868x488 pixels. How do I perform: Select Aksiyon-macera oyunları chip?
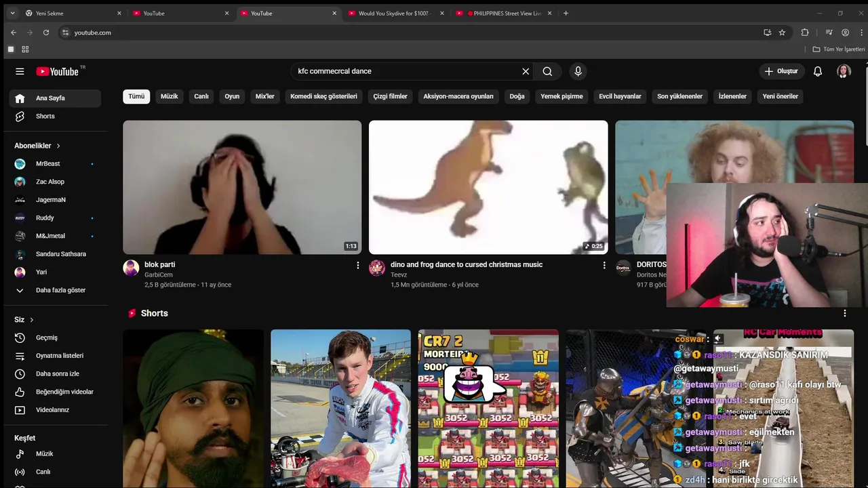[x=458, y=96]
